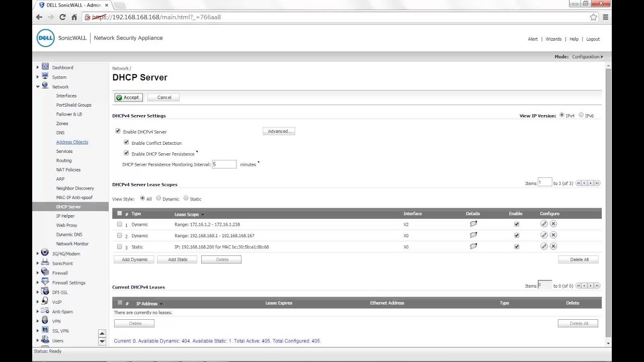This screenshot has width=644, height=362.
Task: Click the DPI-SSL icon
Action: 45,292
